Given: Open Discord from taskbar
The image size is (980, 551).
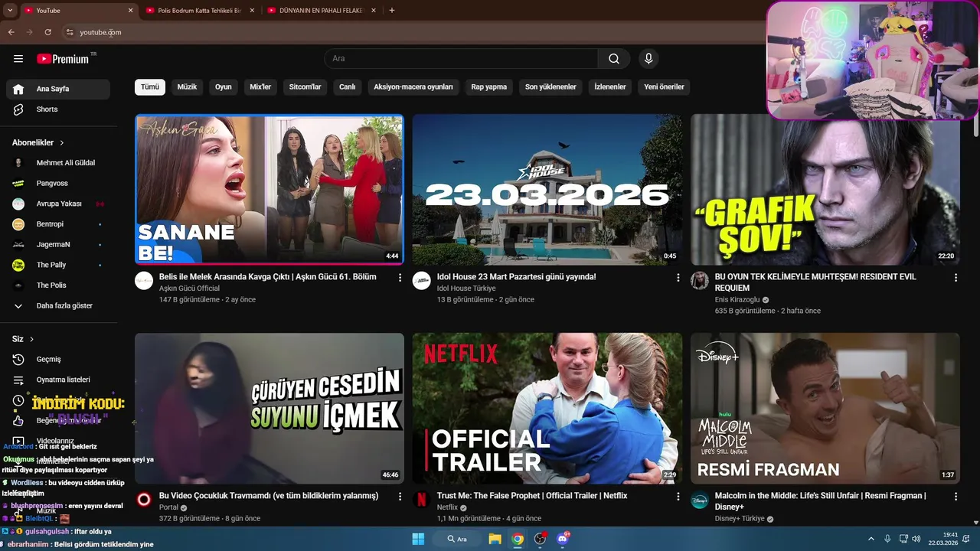Looking at the screenshot, I should [563, 539].
